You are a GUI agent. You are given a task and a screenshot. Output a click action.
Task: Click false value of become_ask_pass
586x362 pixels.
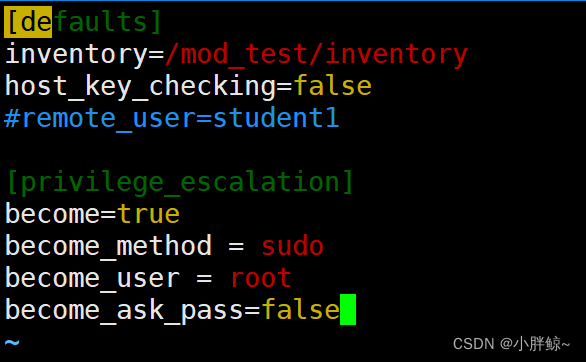(x=300, y=310)
